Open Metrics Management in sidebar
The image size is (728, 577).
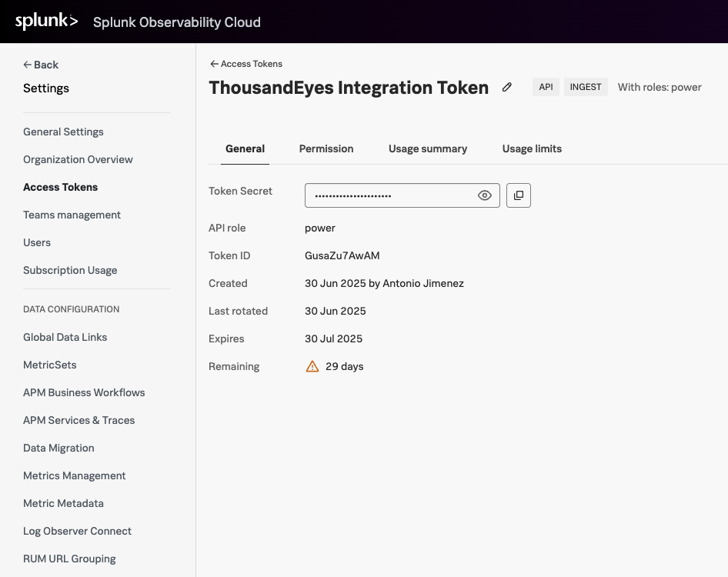[75, 475]
